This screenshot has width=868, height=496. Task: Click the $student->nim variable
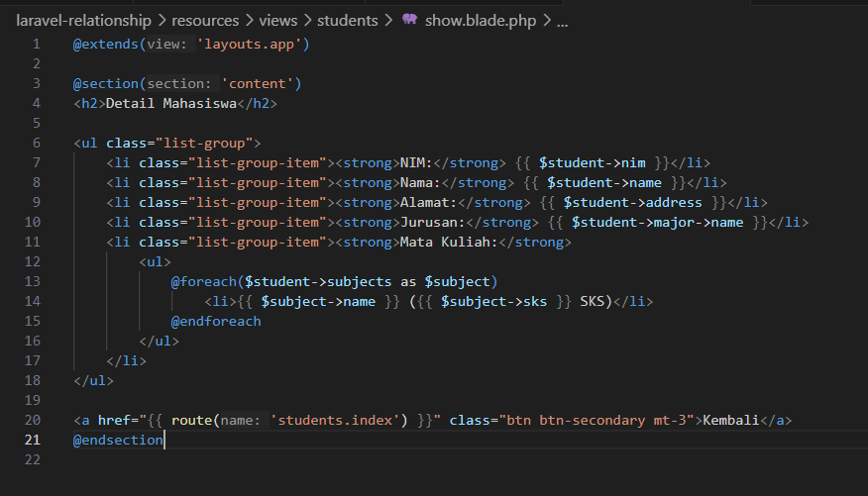coord(592,162)
